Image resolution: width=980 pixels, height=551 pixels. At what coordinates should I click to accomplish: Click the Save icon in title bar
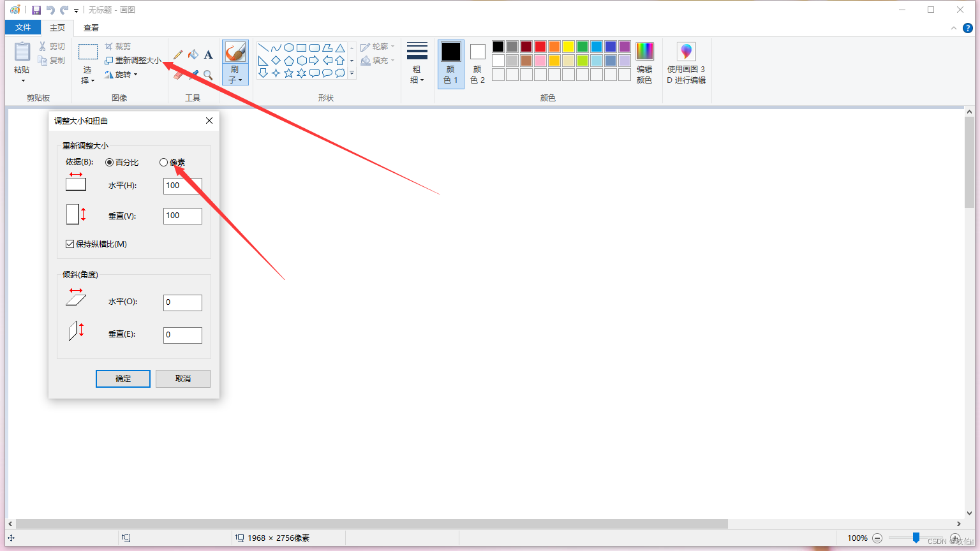tap(36, 10)
